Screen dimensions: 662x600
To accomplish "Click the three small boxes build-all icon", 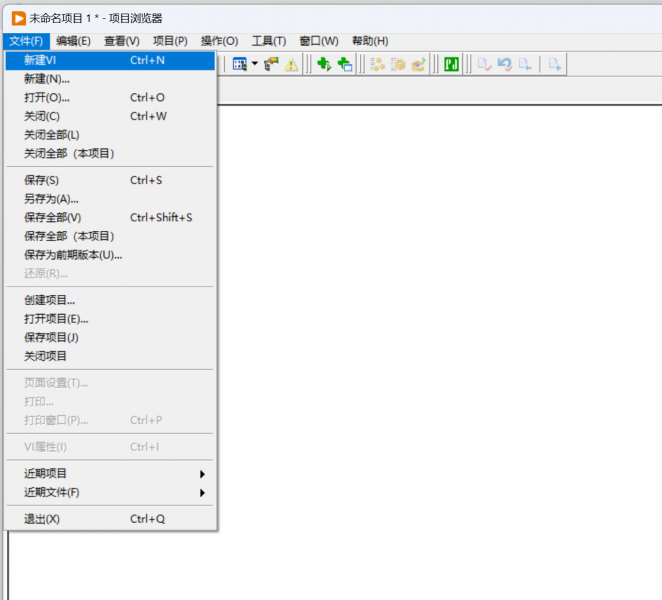I will pos(377,64).
